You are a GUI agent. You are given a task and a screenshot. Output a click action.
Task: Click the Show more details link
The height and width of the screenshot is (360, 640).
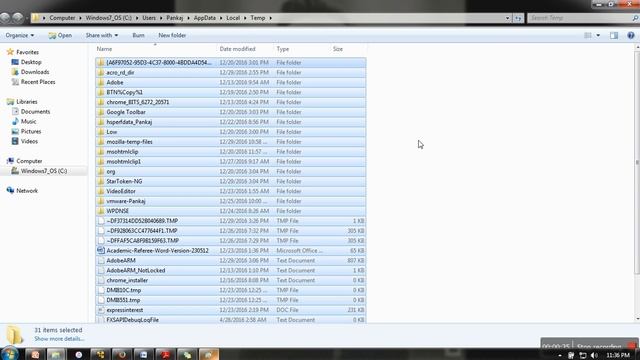(59, 339)
